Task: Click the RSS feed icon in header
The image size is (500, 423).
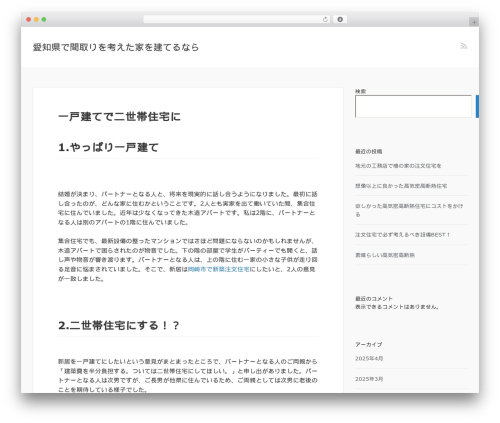Action: point(464,46)
